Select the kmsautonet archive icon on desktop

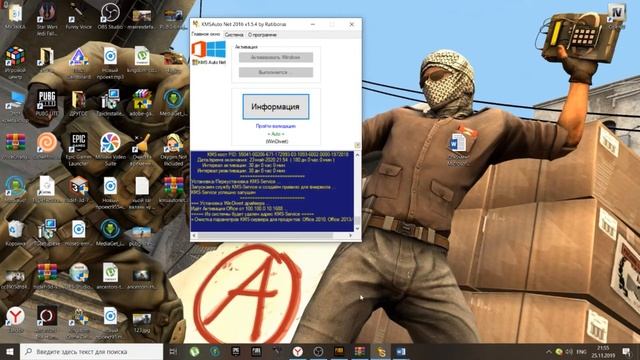[x=173, y=190]
